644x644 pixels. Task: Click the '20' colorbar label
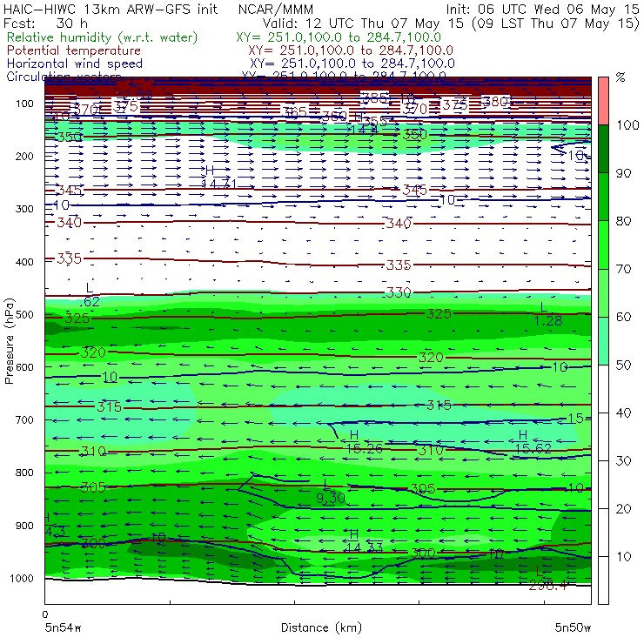[623, 509]
